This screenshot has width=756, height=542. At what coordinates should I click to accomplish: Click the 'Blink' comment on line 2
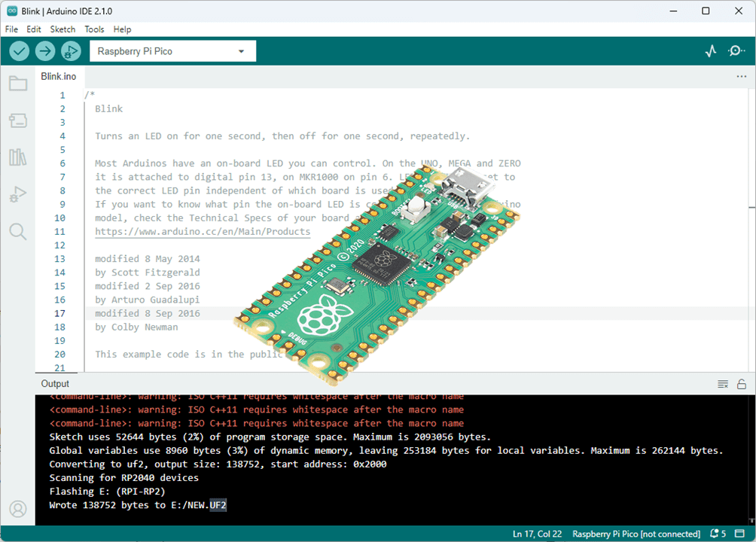[109, 109]
